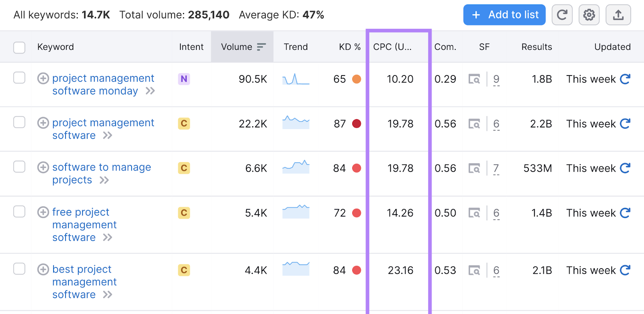Refresh the 6.6K volume row's metrics
Viewport: 644px width, 314px height.
[x=625, y=168]
